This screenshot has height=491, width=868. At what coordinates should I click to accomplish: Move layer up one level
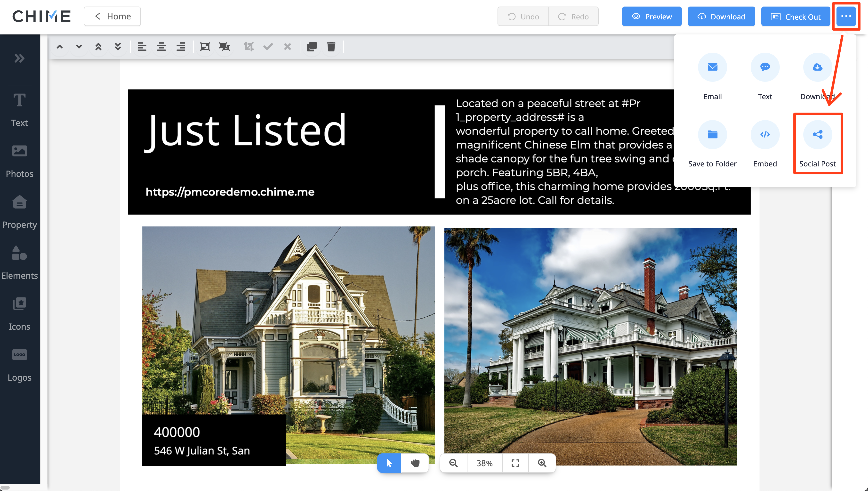point(60,47)
